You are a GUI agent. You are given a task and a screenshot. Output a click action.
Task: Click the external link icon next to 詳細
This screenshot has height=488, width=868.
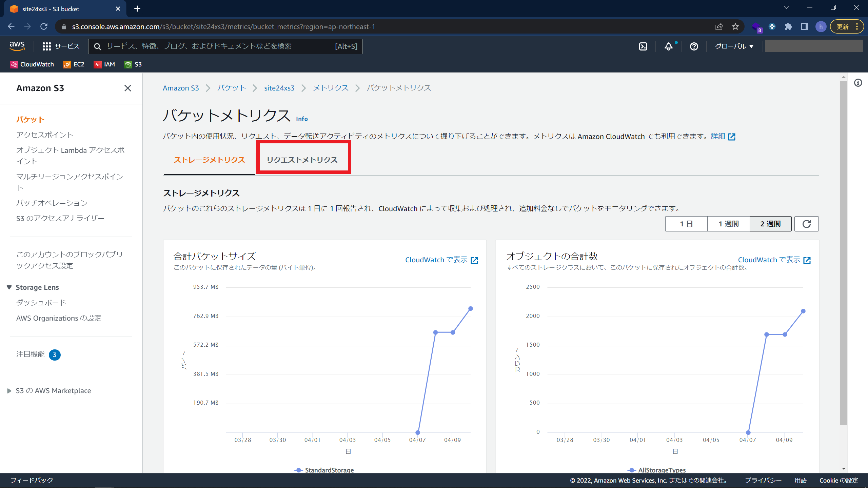click(x=732, y=137)
